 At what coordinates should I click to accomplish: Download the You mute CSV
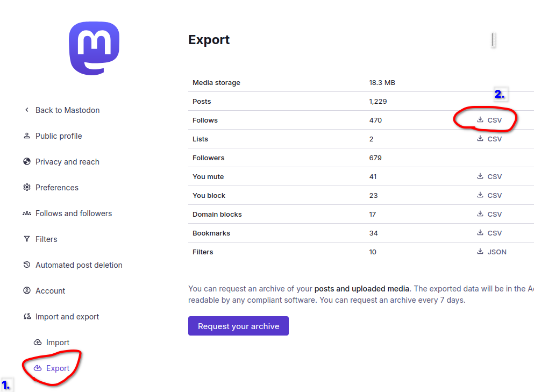point(489,176)
